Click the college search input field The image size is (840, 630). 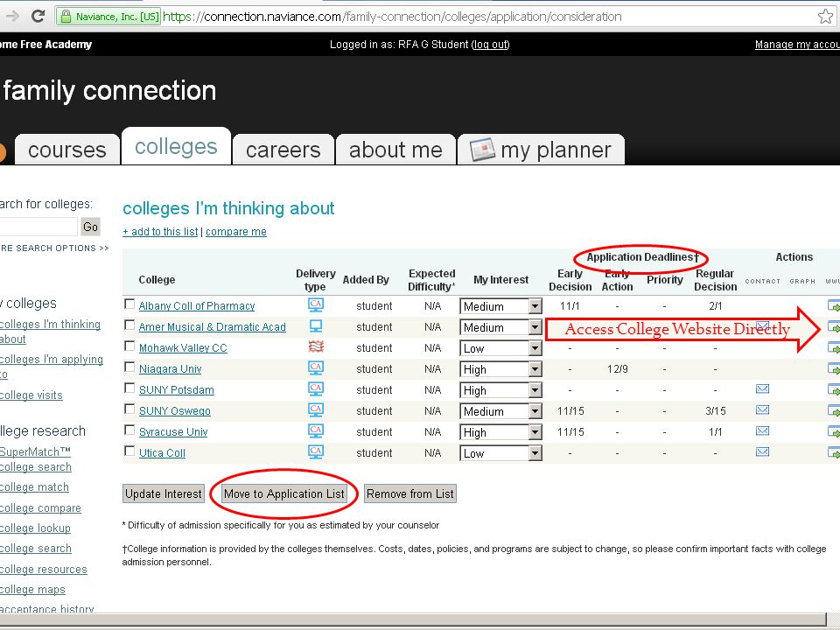click(x=38, y=227)
